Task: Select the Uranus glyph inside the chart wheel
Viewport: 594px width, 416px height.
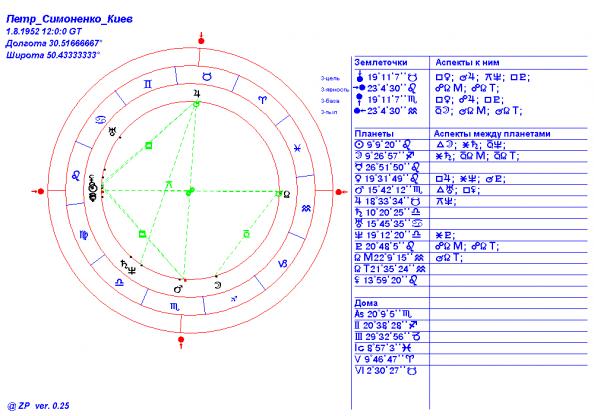Action: [113, 132]
